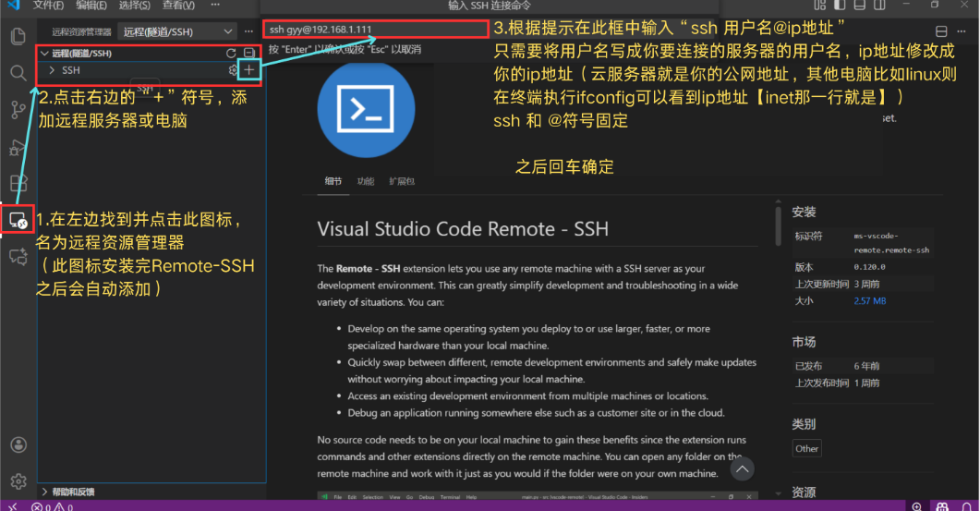Image resolution: width=980 pixels, height=511 pixels.
Task: Open the 选择(S) menu
Action: [134, 5]
